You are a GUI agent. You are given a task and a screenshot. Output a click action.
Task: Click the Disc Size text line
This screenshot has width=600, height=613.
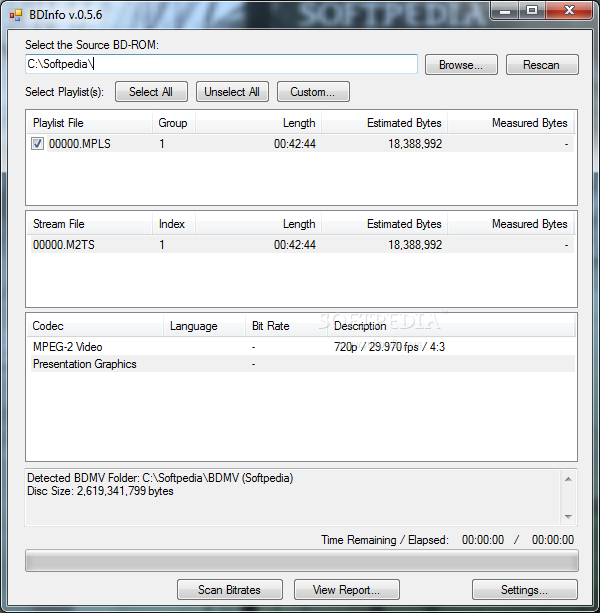(x=100, y=491)
